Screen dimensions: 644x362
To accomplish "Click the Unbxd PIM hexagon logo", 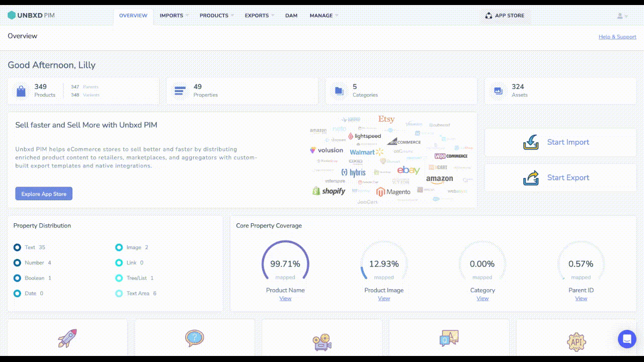I will [12, 16].
